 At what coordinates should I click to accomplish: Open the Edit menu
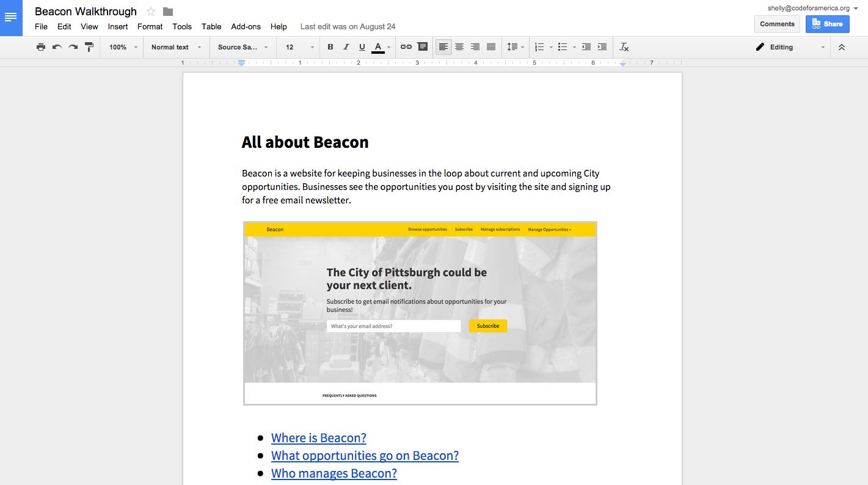[x=64, y=26]
